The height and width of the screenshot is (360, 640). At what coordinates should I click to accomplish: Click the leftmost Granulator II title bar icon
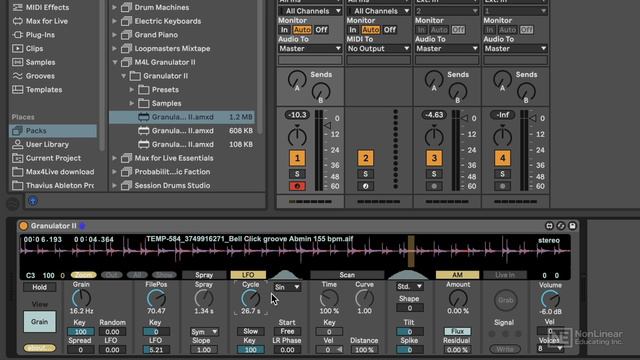549,226
